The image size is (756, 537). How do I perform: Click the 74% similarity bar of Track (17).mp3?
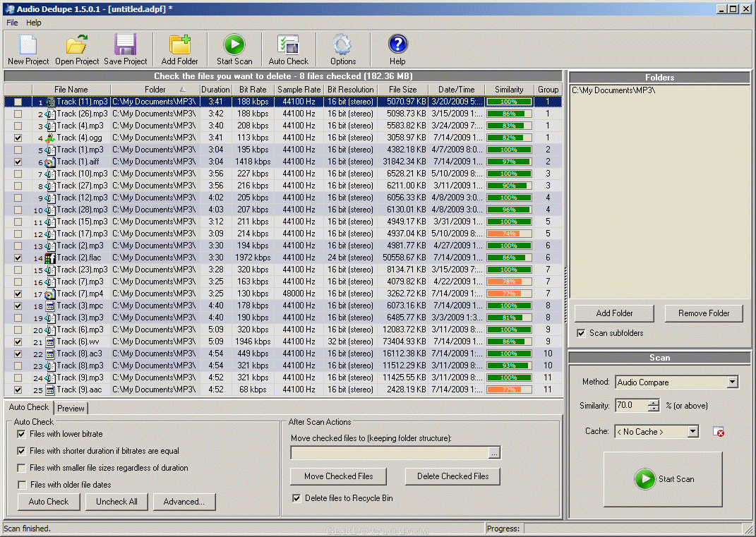[x=509, y=234]
